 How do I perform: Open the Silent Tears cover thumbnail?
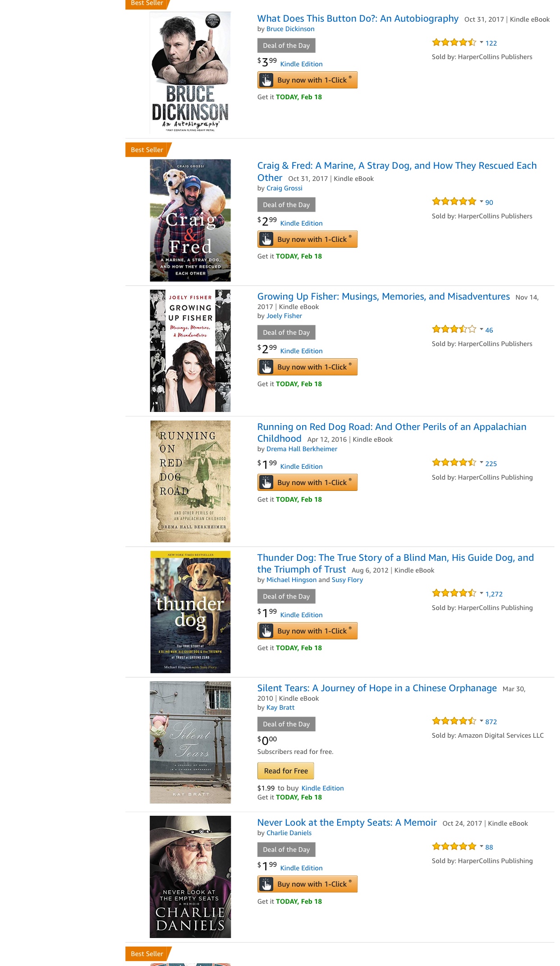(190, 742)
